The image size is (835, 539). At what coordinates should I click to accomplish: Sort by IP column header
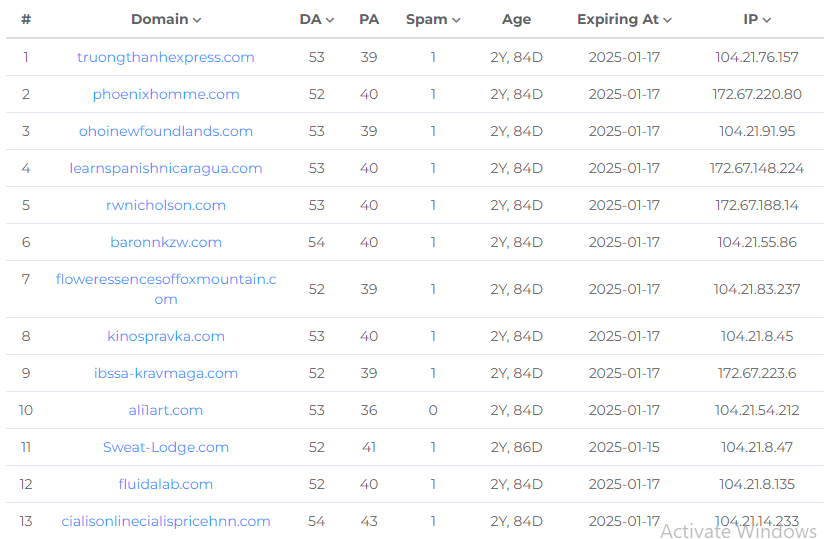pos(757,19)
